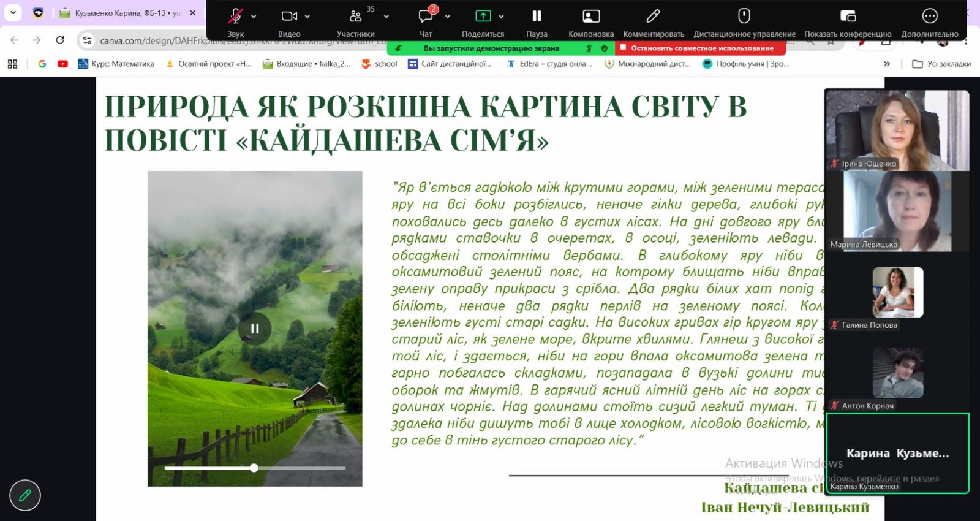980x521 pixels.
Task: Open the Участники participants panel
Action: [355, 17]
